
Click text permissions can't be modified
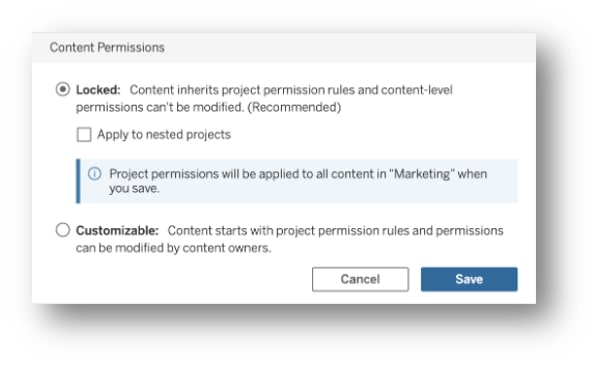coord(160,107)
